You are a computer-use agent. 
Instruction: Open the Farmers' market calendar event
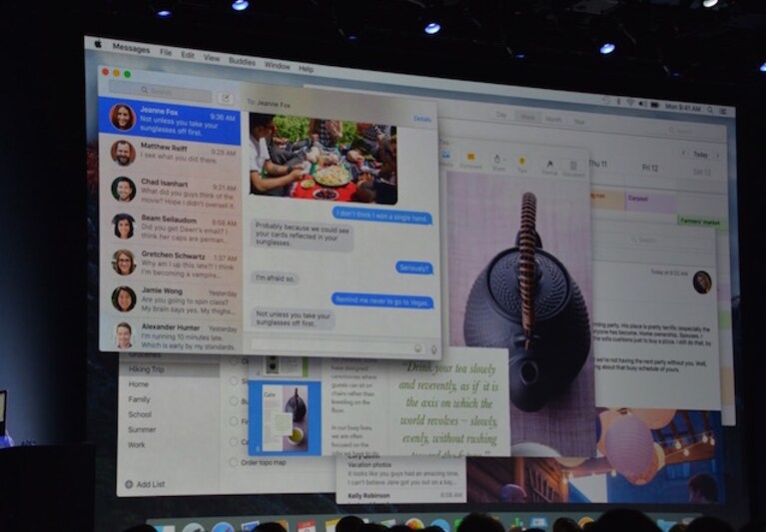point(699,222)
